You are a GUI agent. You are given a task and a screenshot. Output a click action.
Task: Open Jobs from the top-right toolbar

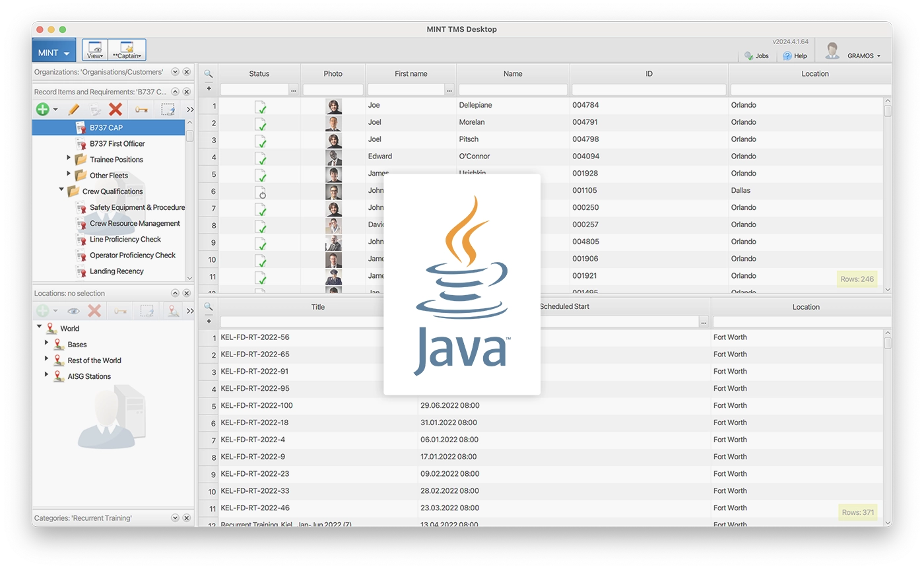756,56
